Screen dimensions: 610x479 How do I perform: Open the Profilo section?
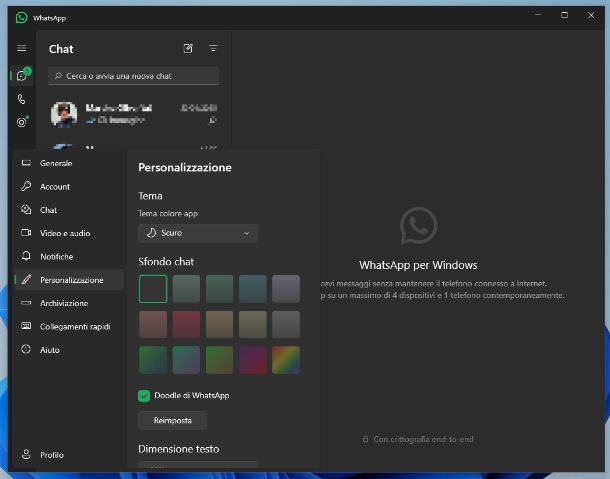(69, 454)
